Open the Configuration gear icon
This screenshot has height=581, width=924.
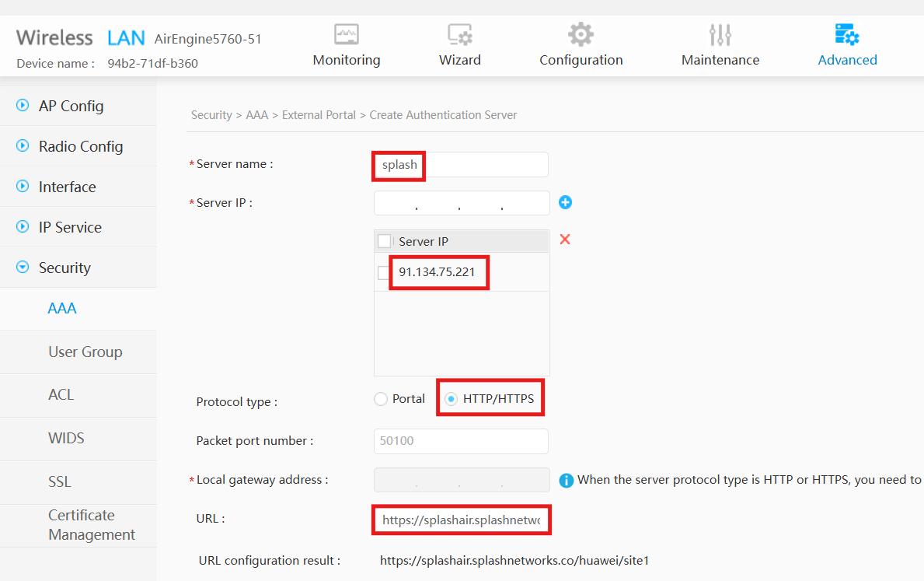pos(581,34)
